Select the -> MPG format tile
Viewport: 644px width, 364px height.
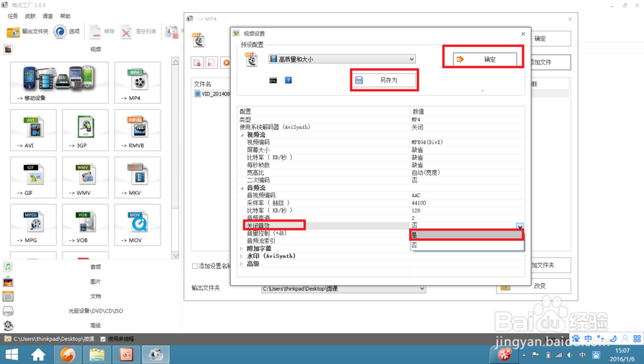tap(33, 225)
